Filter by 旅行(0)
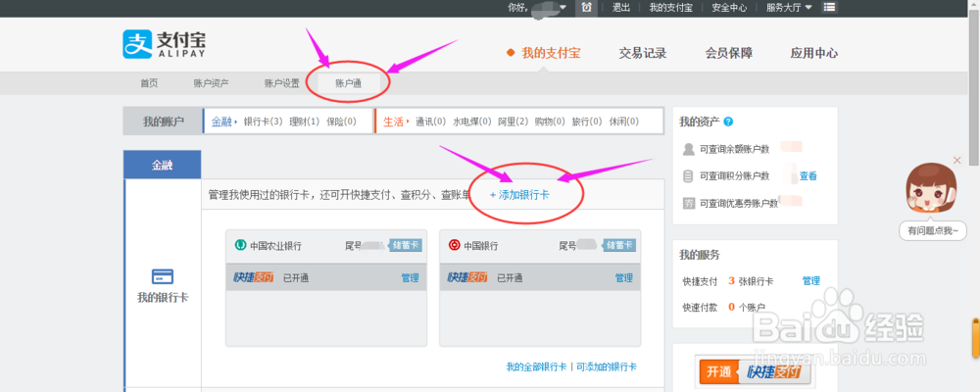Image resolution: width=980 pixels, height=392 pixels. 587,122
